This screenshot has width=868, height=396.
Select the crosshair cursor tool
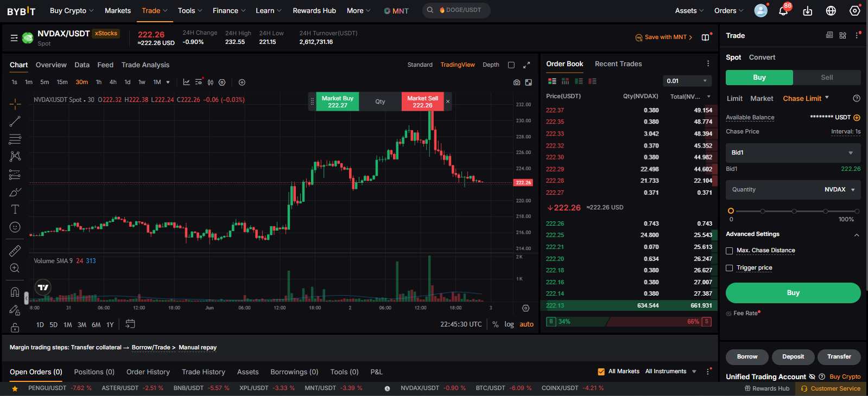pyautogui.click(x=15, y=104)
